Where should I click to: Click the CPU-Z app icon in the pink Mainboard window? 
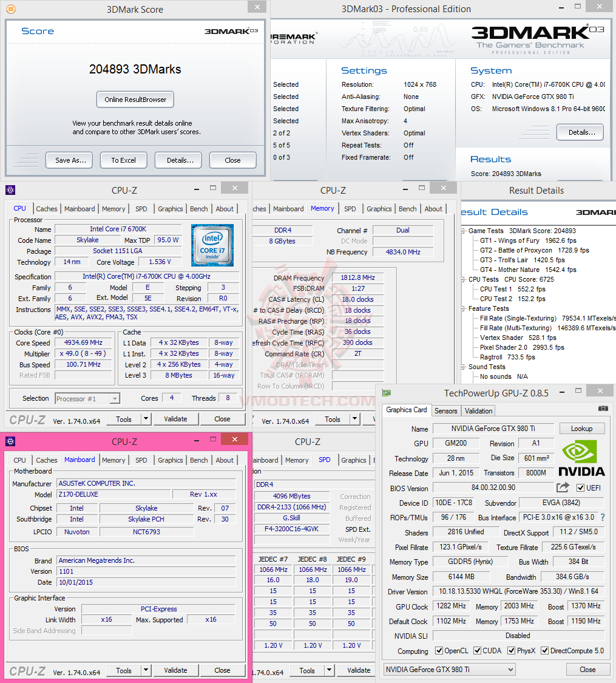click(10, 442)
